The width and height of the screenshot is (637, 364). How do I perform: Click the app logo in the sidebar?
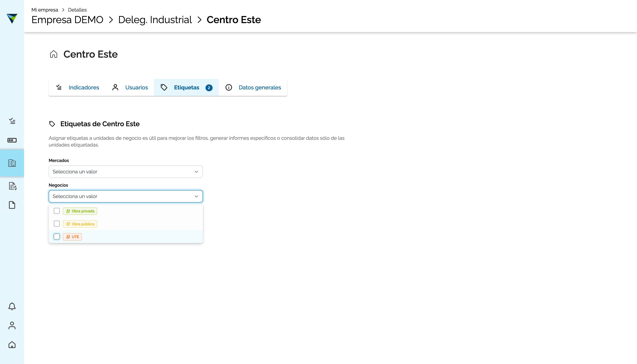click(x=12, y=18)
